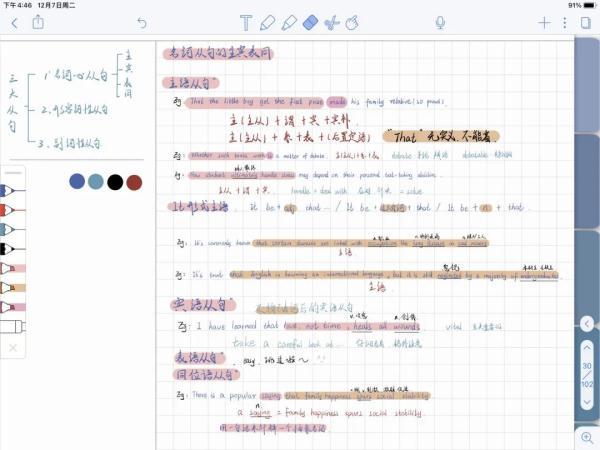The width and height of the screenshot is (600, 450).
Task: Open the second divider tab on right edge
Action: point(588,181)
